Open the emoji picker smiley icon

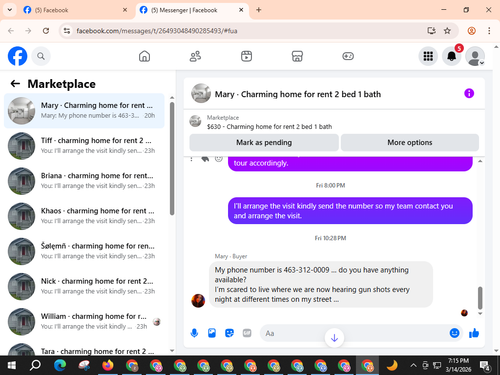(454, 333)
